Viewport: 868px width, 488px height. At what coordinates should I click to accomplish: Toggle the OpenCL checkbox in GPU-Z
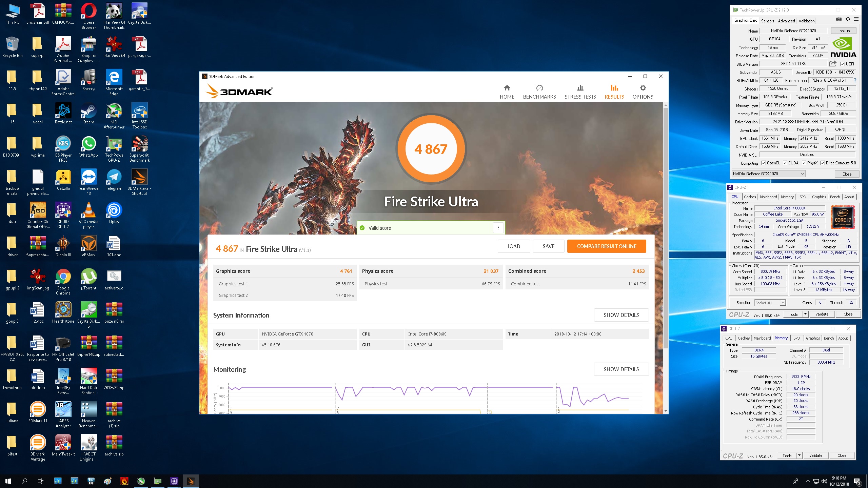pyautogui.click(x=764, y=163)
